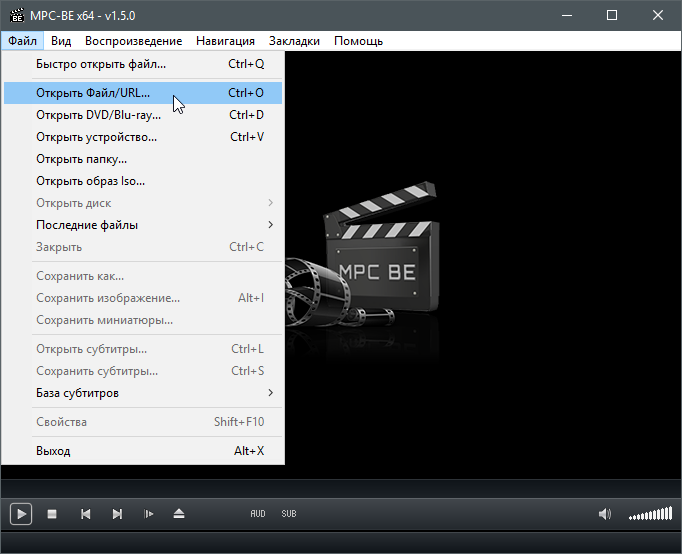This screenshot has height=554, width=682.
Task: Click Открыть субтитры... entry
Action: tap(143, 349)
